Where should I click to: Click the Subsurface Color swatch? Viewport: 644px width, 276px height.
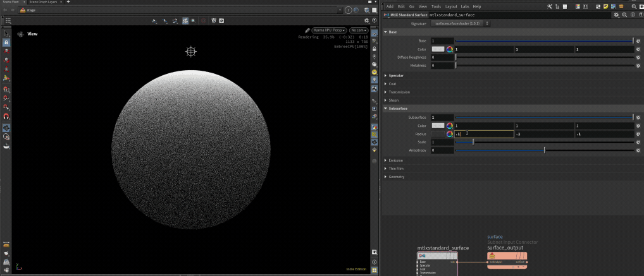click(x=438, y=126)
